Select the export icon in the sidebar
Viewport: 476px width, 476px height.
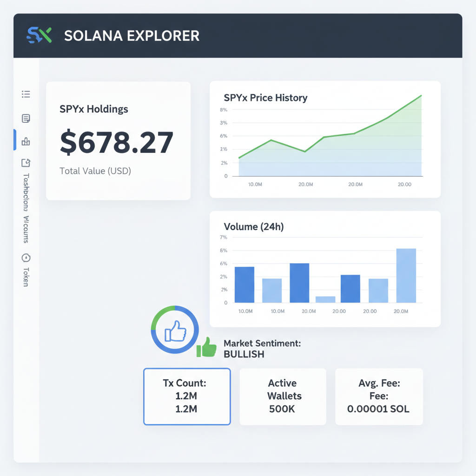tap(26, 163)
